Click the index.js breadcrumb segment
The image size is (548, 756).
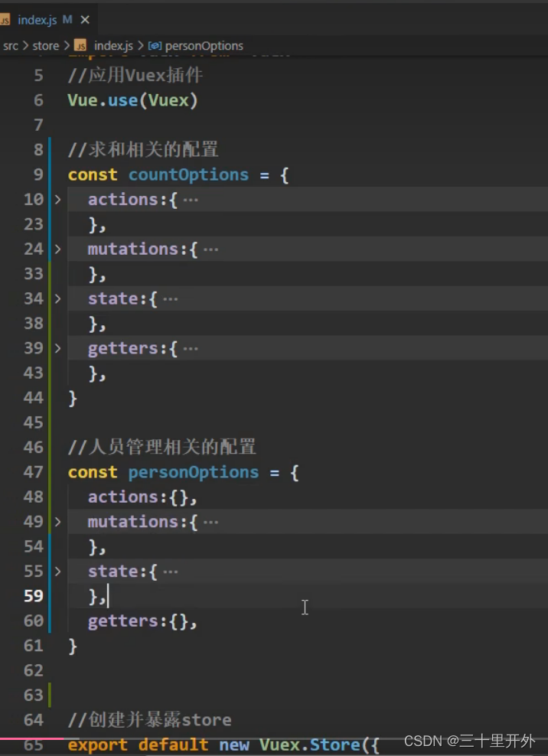pyautogui.click(x=113, y=46)
